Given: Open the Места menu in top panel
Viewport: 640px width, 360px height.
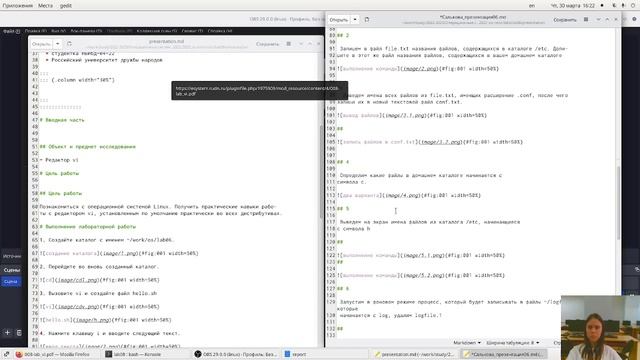Looking at the screenshot, I should [x=45, y=6].
